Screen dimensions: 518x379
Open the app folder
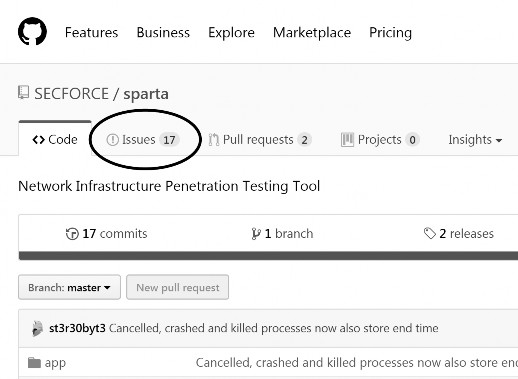[55, 363]
